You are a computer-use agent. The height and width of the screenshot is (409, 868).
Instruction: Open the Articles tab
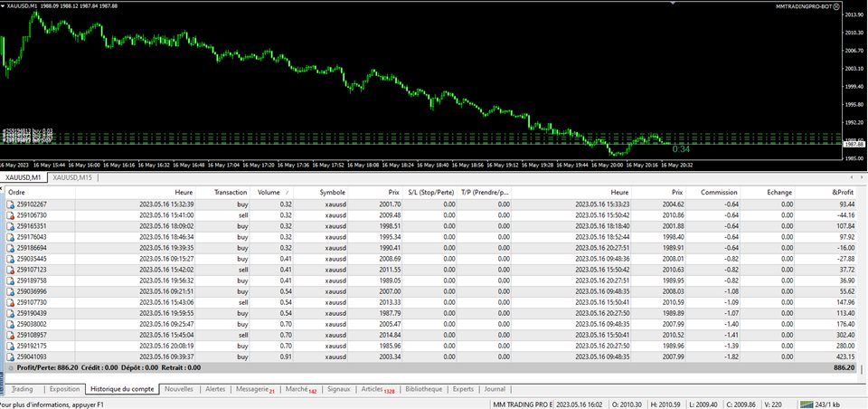[377, 390]
